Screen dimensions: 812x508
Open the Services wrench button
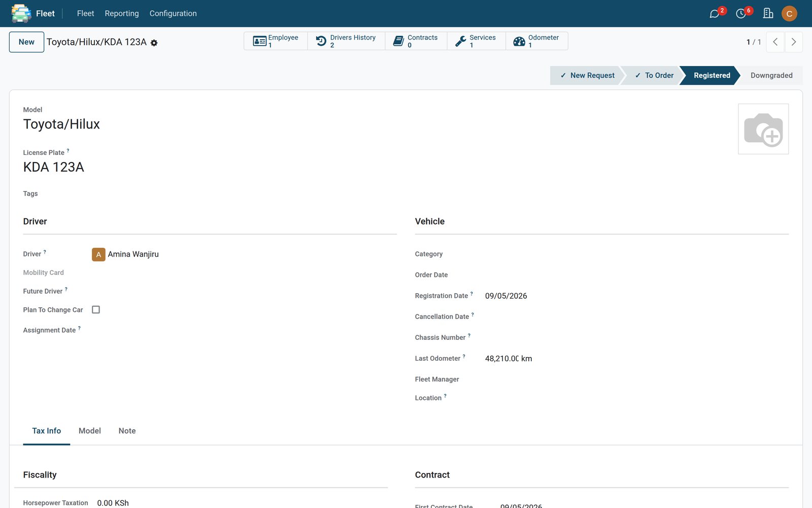(476, 41)
